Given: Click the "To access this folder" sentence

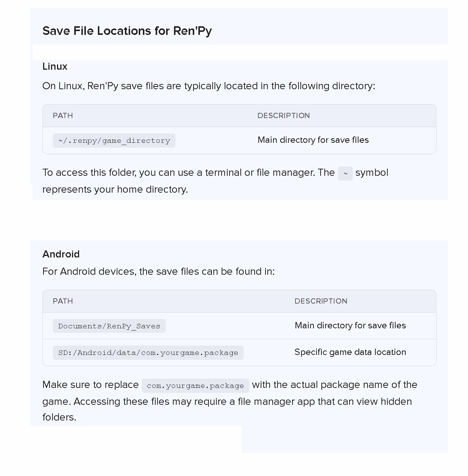Looking at the screenshot, I should pyautogui.click(x=188, y=172).
